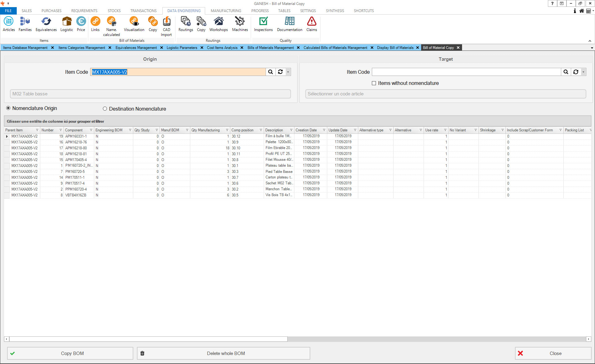Expand the Origin item code dropdown arrow

point(288,72)
